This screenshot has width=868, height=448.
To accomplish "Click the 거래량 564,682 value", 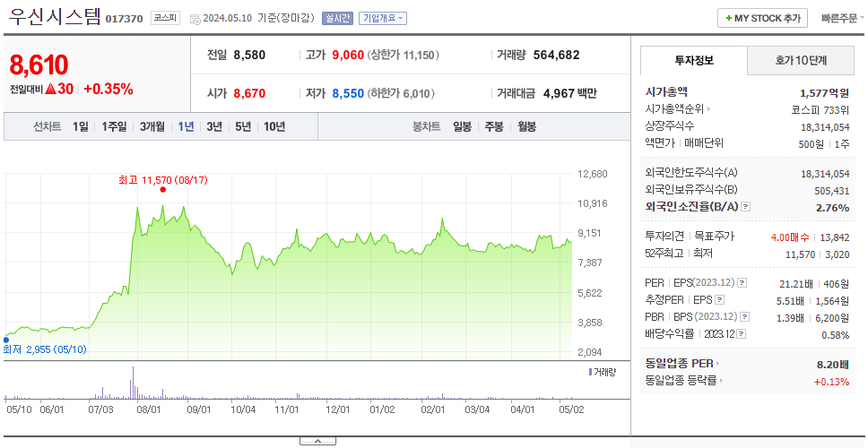I will [x=556, y=55].
